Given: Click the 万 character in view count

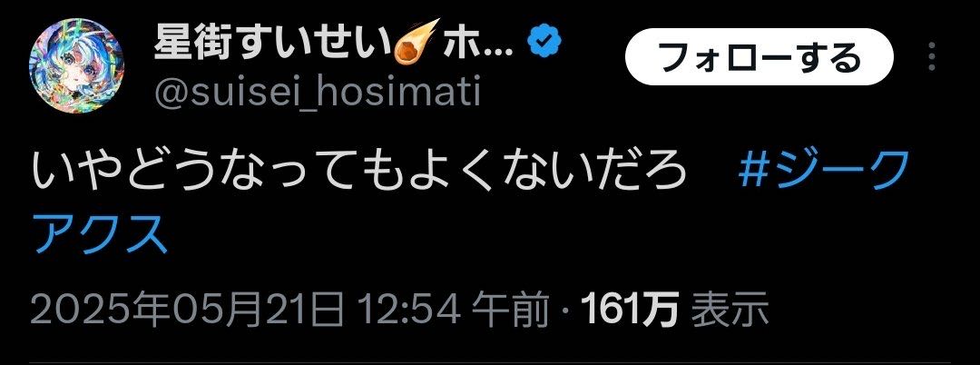Looking at the screenshot, I should 660,310.
